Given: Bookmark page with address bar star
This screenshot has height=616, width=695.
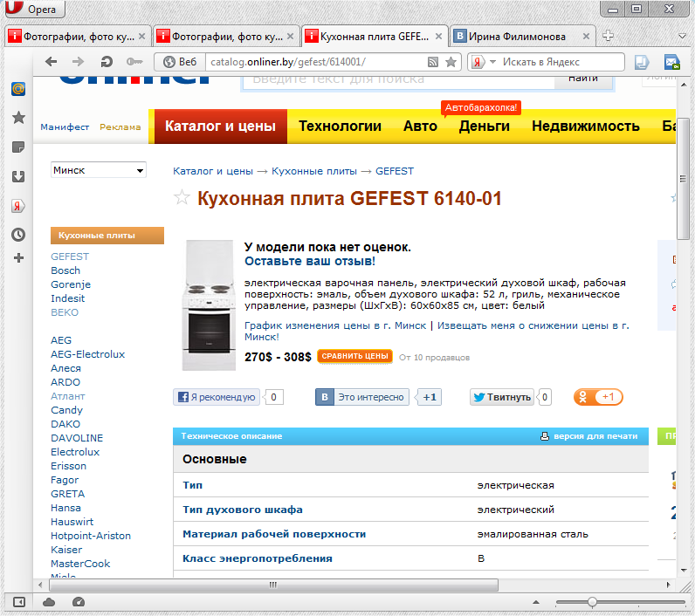Looking at the screenshot, I should 451,62.
